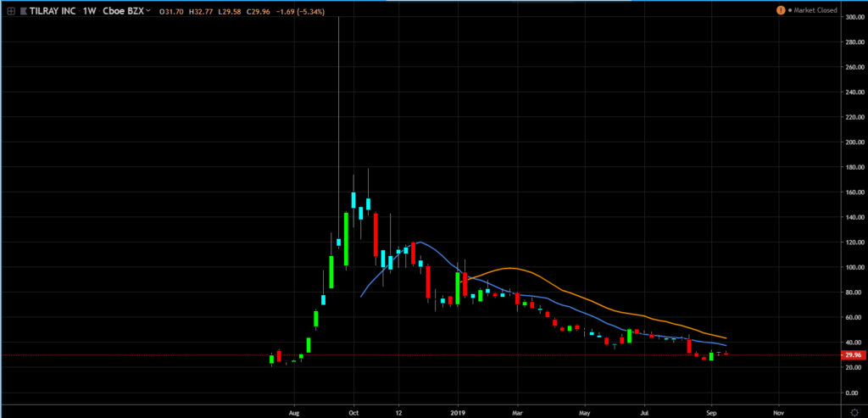Click the 12 label on time axis
868x418 pixels.
(398, 412)
